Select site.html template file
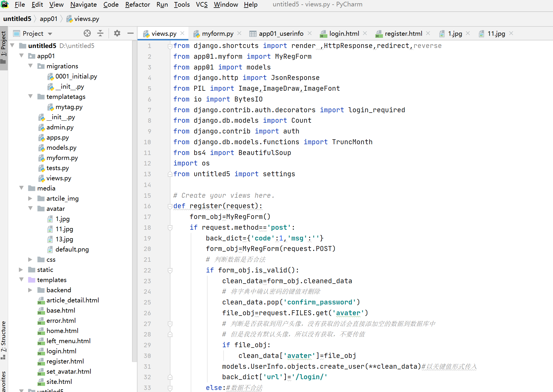The width and height of the screenshot is (553, 392). [59, 382]
